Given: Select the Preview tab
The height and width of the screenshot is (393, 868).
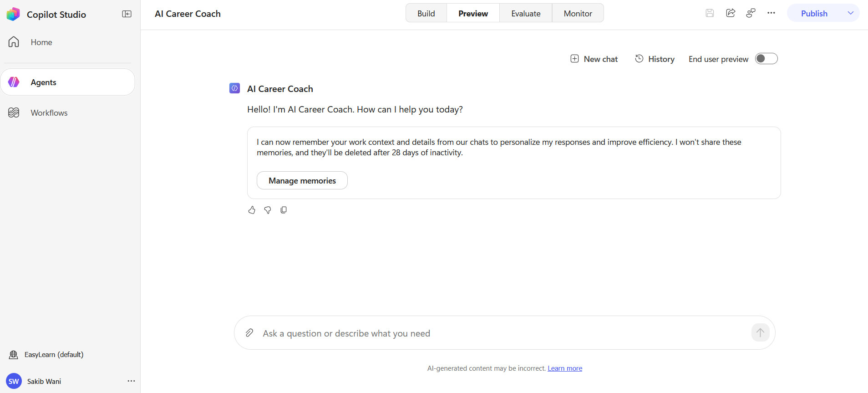Looking at the screenshot, I should click(473, 13).
